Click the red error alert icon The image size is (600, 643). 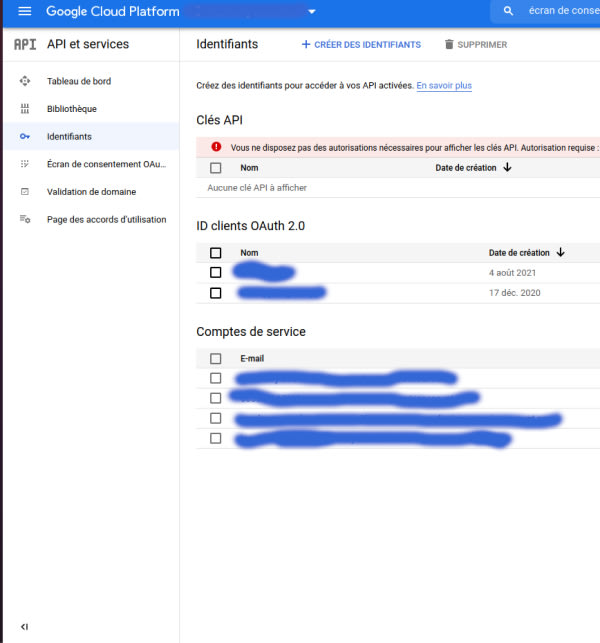coord(216,147)
